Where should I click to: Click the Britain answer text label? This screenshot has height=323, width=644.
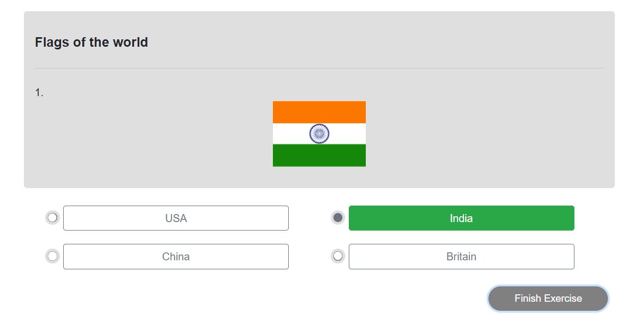point(461,257)
